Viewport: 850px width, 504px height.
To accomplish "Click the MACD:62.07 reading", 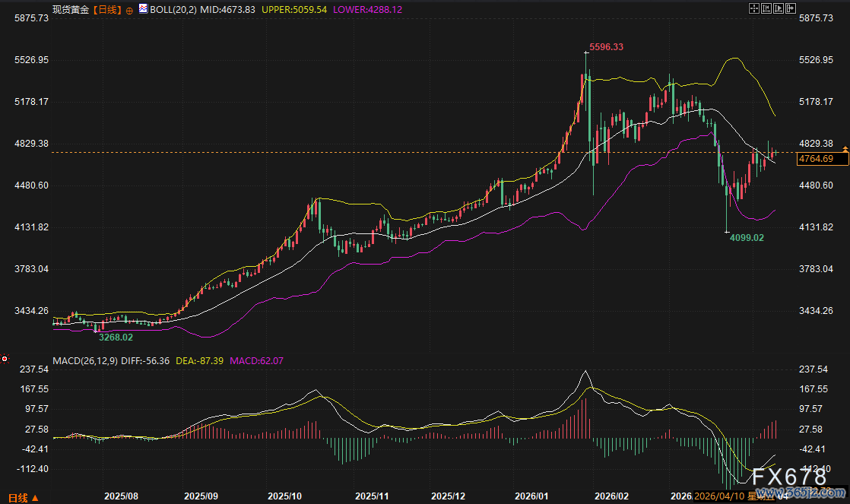I will pos(256,360).
